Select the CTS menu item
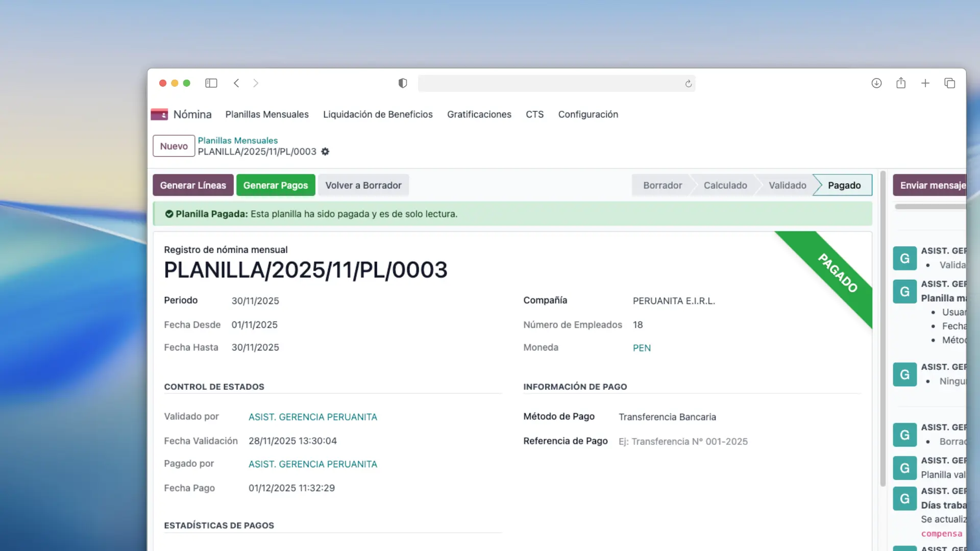980x551 pixels. (534, 114)
